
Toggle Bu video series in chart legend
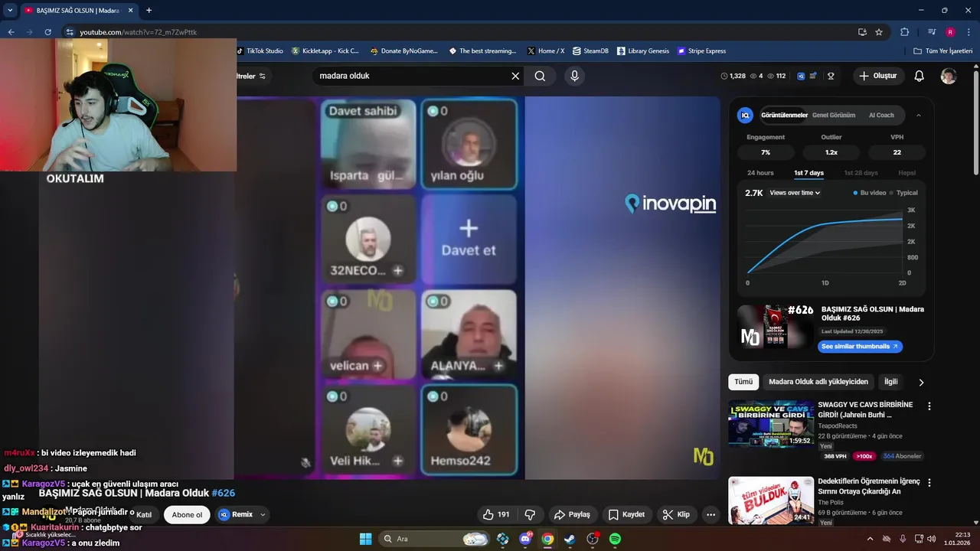pos(870,193)
